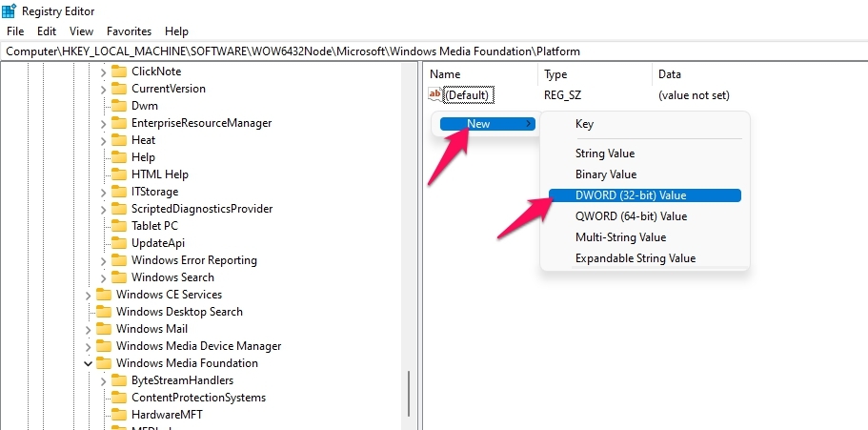Click the ByteStreamHandlers folder icon

[x=119, y=380]
